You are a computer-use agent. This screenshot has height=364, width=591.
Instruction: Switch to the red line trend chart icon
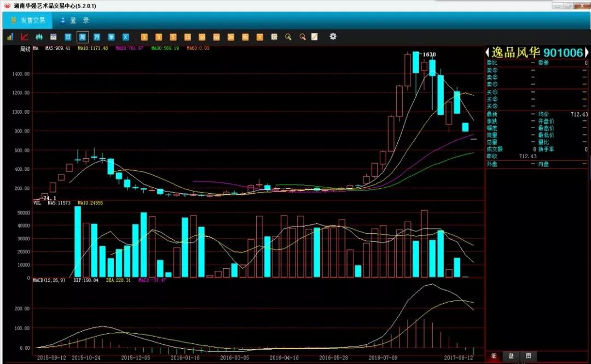click(25, 37)
